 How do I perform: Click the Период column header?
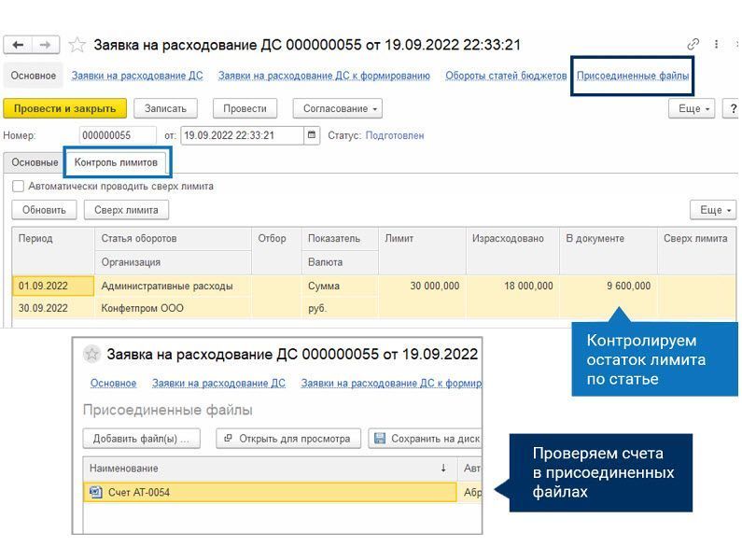[x=53, y=250]
